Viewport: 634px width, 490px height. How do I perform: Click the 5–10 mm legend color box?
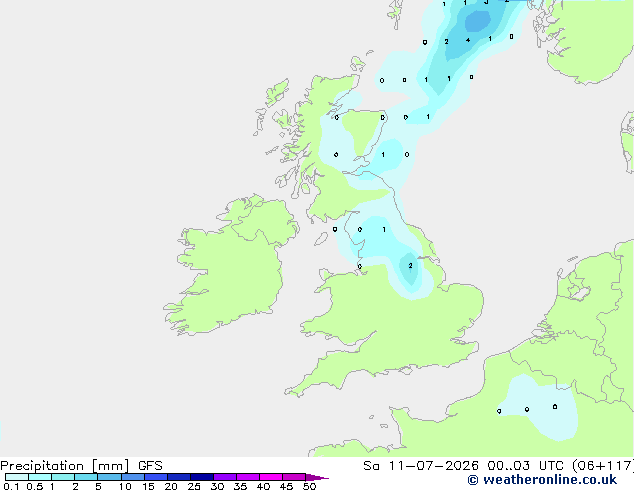click(x=109, y=477)
